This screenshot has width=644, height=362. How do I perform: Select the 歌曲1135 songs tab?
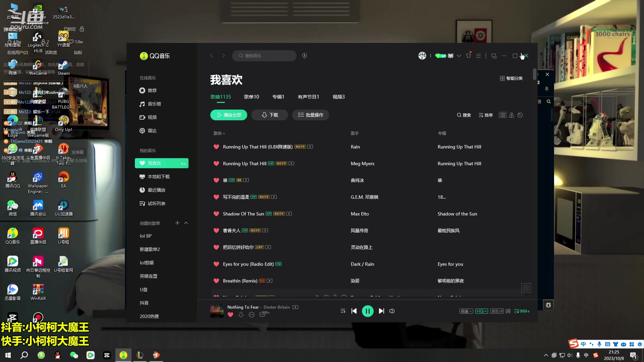click(x=221, y=96)
